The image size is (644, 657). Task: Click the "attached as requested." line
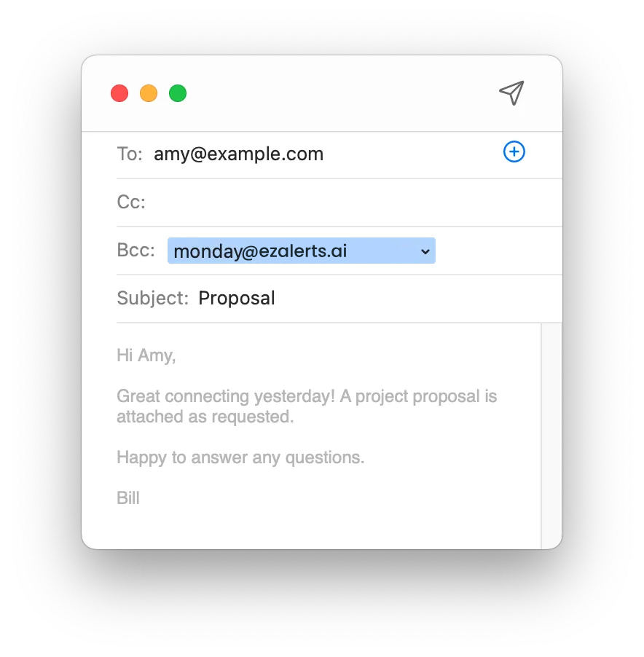tap(205, 417)
